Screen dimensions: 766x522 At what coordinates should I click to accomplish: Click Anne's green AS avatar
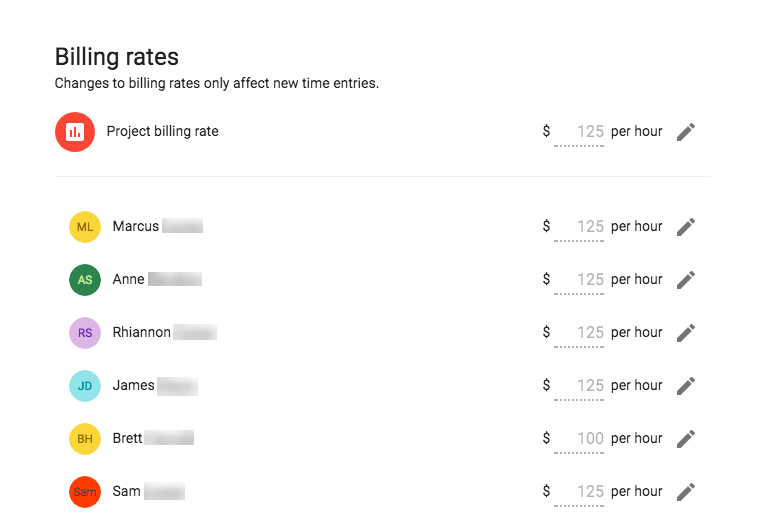85,280
